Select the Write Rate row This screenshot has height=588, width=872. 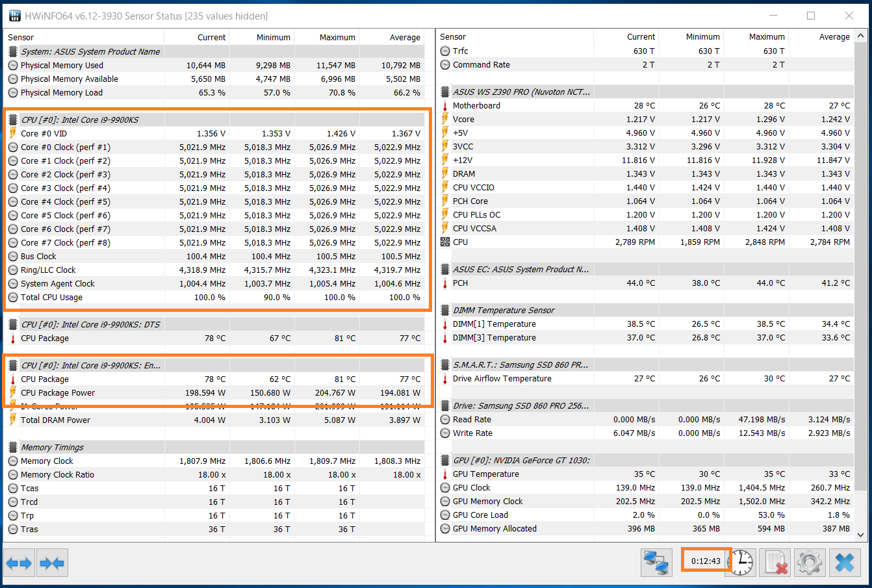(x=646, y=433)
